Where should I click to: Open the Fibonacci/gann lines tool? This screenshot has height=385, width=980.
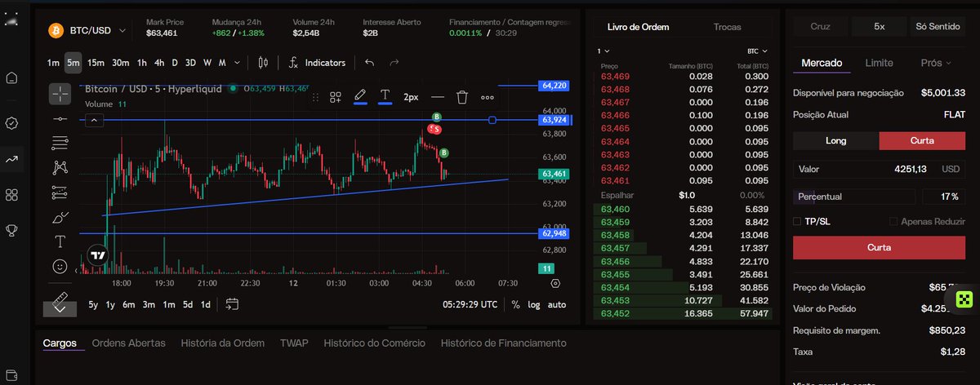(60, 144)
